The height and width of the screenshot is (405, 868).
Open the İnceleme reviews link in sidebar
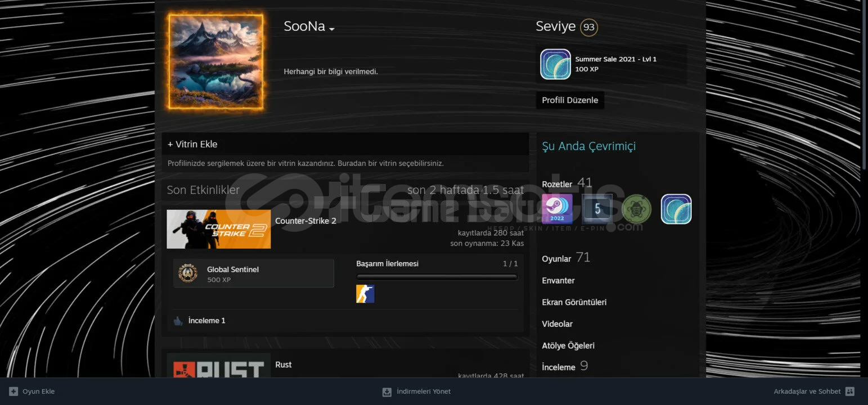(x=559, y=367)
